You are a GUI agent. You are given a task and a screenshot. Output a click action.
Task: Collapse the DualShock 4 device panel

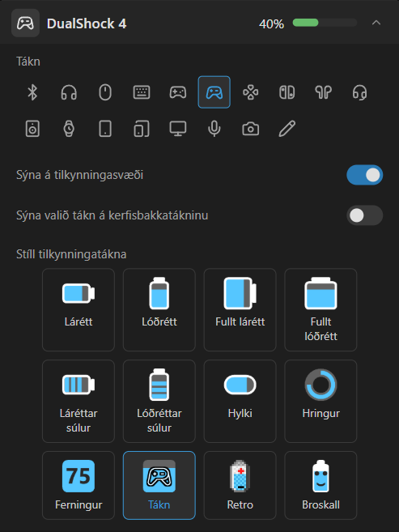tap(376, 23)
